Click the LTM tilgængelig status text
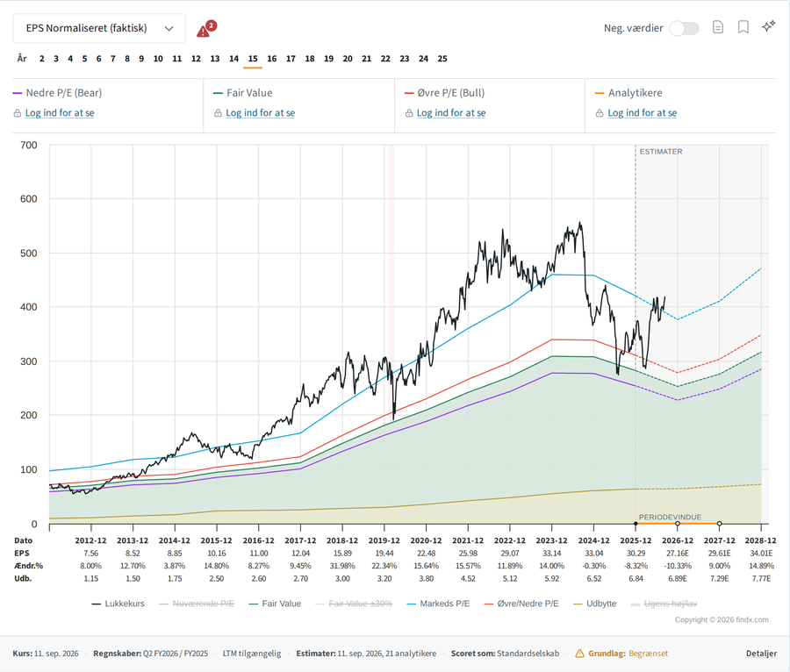 pyautogui.click(x=252, y=654)
